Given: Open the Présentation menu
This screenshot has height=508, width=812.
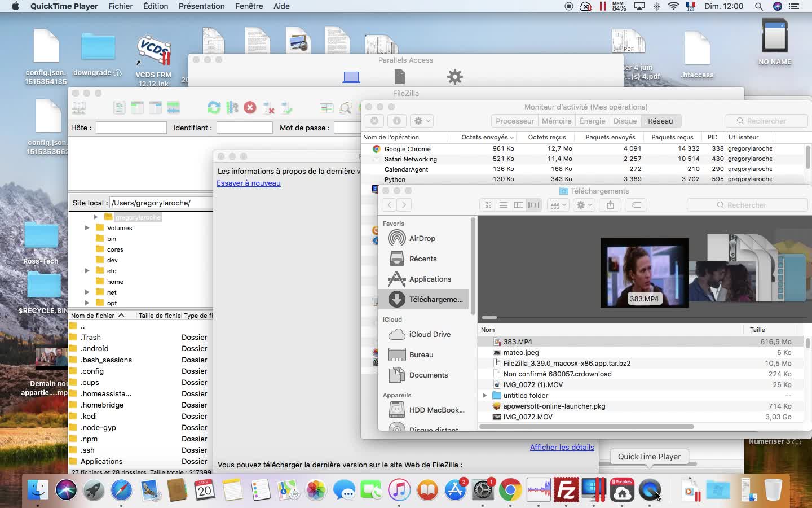Looking at the screenshot, I should click(201, 6).
